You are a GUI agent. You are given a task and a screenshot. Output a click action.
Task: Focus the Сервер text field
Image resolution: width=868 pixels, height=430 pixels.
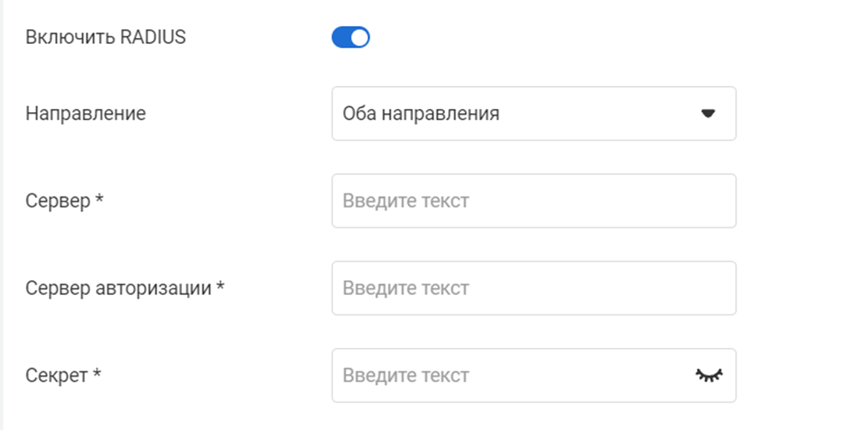click(533, 201)
